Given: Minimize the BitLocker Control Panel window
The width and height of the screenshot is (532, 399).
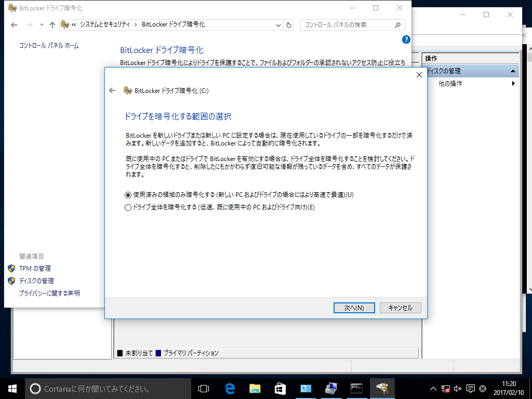Looking at the screenshot, I should coord(352,8).
